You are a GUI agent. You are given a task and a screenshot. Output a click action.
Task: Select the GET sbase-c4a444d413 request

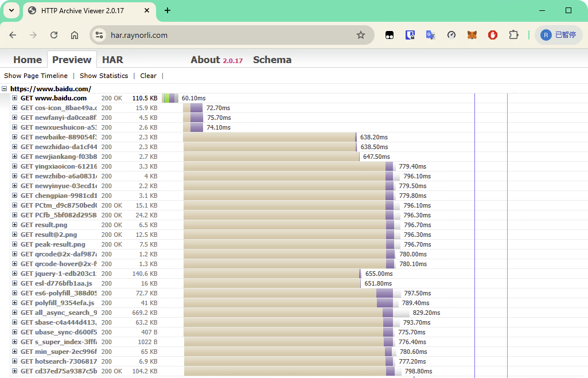(59, 322)
